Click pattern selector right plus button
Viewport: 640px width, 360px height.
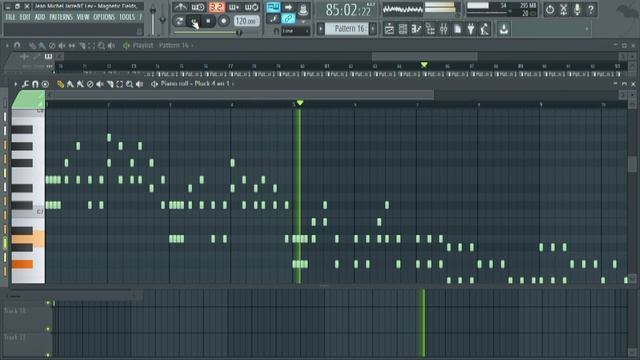(373, 29)
